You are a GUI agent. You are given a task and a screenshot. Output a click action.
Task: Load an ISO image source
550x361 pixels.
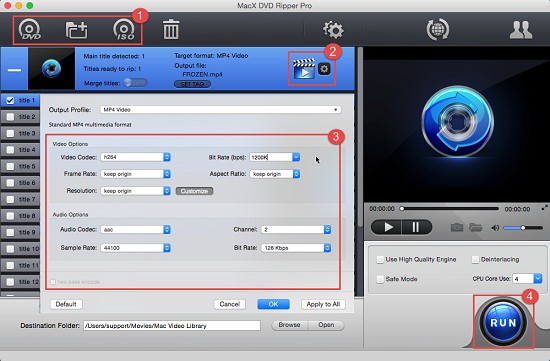(x=124, y=30)
